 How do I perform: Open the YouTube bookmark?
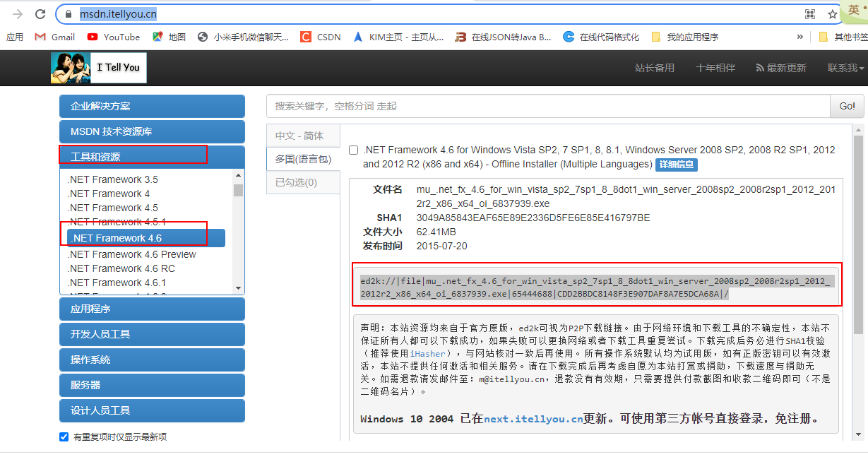(114, 37)
